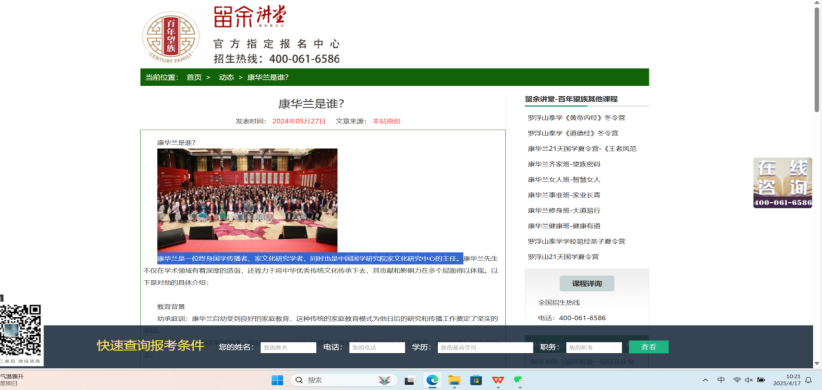The width and height of the screenshot is (822, 390).
Task: Open 康华兰修身班-大道易行 course link
Action: click(564, 210)
